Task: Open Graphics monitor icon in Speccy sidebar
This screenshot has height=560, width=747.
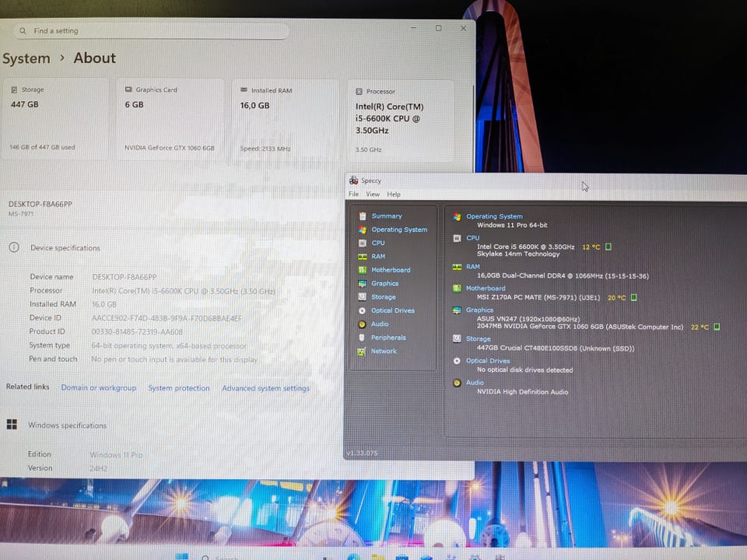Action: click(363, 283)
